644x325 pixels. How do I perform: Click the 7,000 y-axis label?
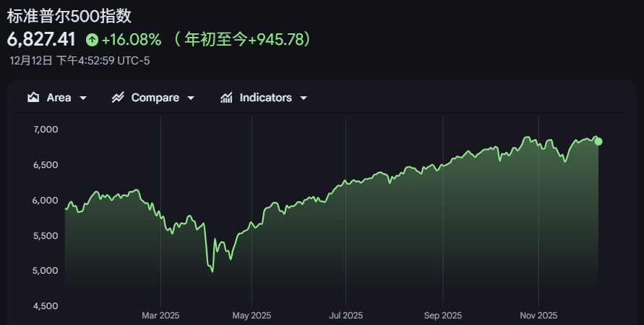click(46, 129)
